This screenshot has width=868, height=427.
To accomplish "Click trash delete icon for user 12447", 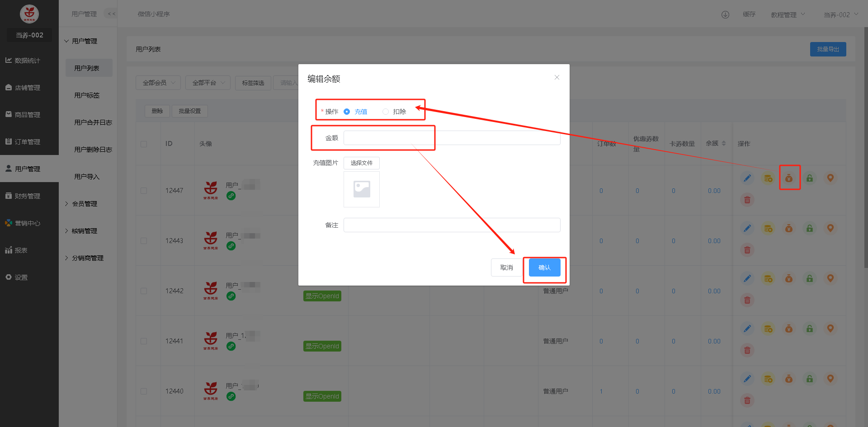I will (747, 200).
